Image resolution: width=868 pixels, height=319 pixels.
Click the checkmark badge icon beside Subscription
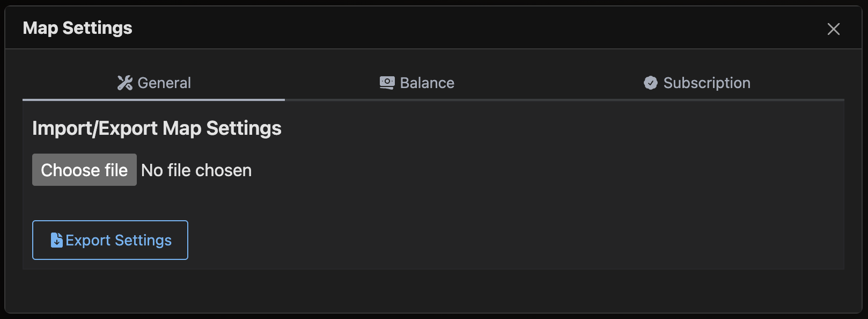(x=650, y=83)
